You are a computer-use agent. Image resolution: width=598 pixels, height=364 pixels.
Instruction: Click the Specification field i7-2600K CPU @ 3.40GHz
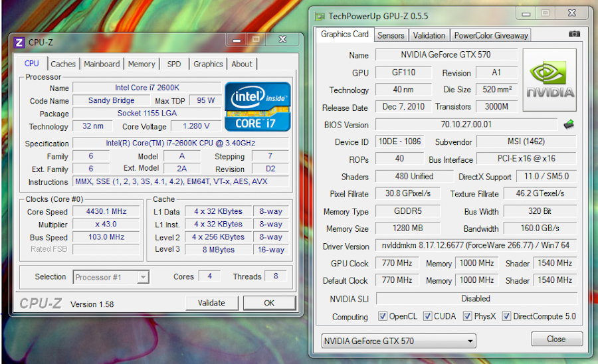(181, 143)
